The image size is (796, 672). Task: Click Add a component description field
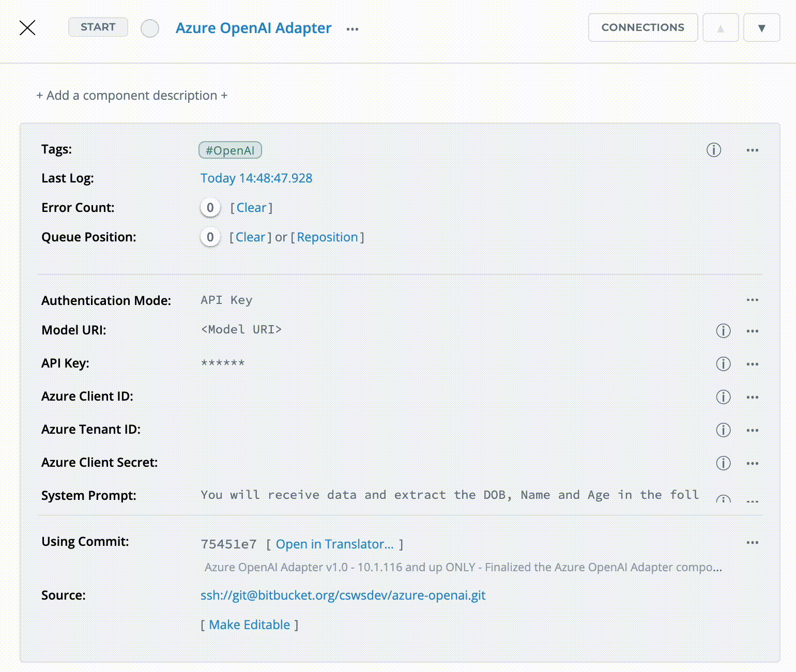(x=132, y=96)
